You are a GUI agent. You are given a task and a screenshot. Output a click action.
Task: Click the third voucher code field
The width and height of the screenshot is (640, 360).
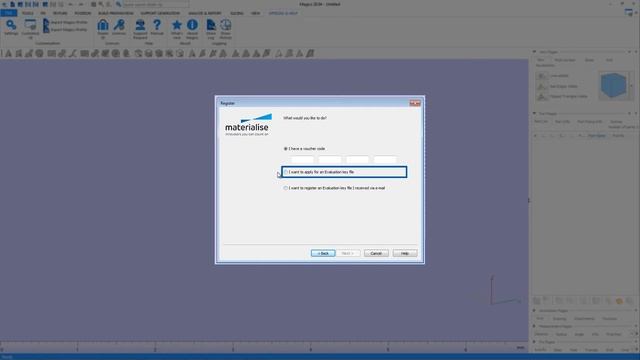coord(358,160)
